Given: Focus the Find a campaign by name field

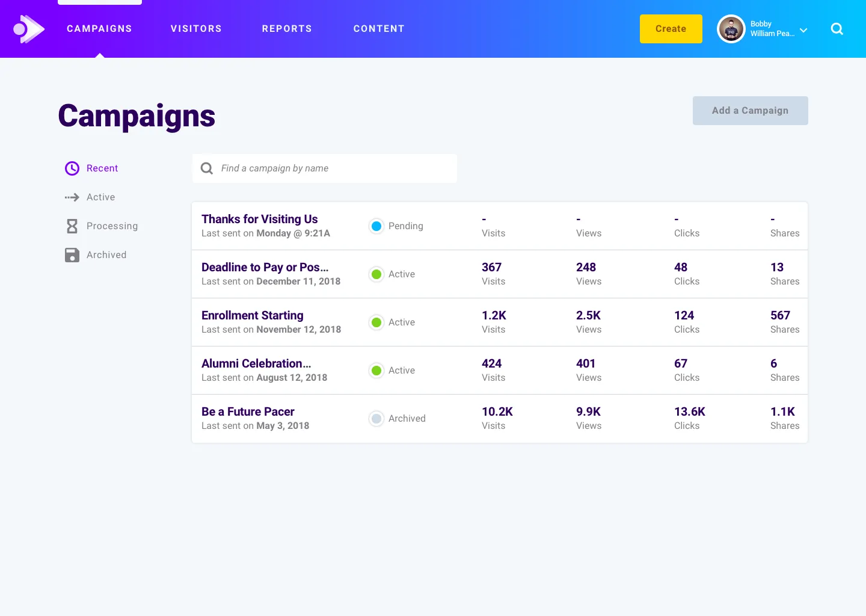Looking at the screenshot, I should (x=325, y=168).
